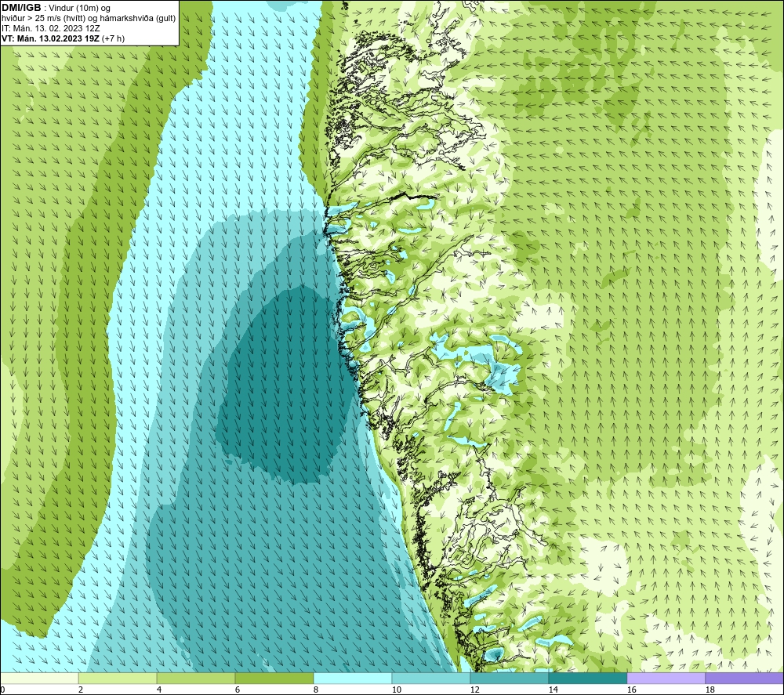The width and height of the screenshot is (784, 695).
Task: Click the legend value '0'
Action: pyautogui.click(x=3, y=690)
